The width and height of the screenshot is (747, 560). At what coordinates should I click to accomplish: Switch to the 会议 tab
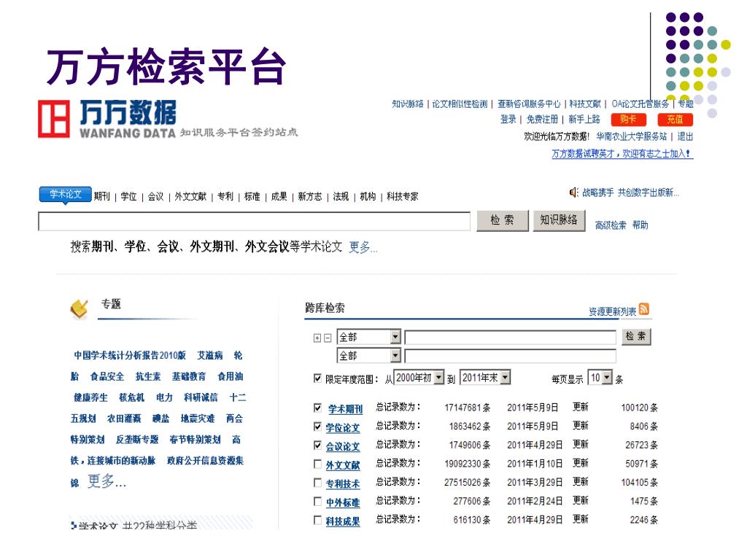tap(156, 196)
